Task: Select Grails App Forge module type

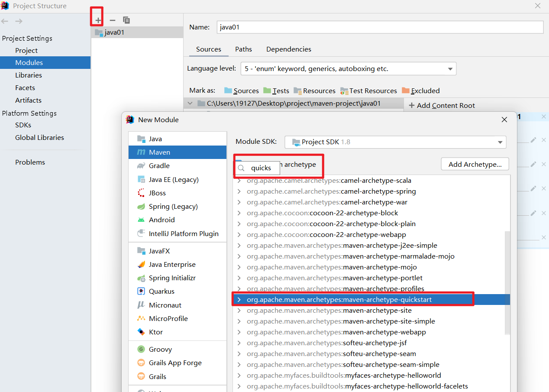Action: click(178, 363)
